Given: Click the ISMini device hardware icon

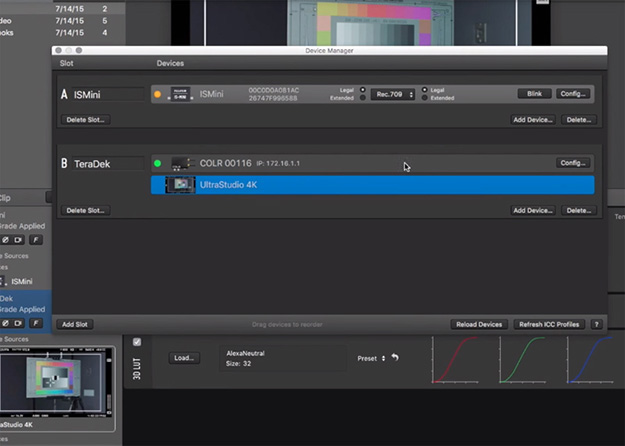Looking at the screenshot, I should click(x=180, y=94).
